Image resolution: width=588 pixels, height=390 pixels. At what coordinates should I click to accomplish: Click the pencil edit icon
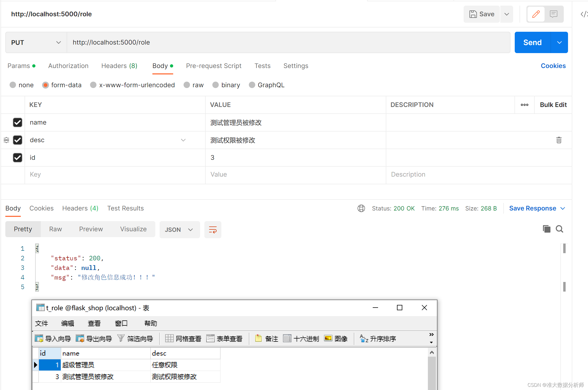pyautogui.click(x=536, y=14)
